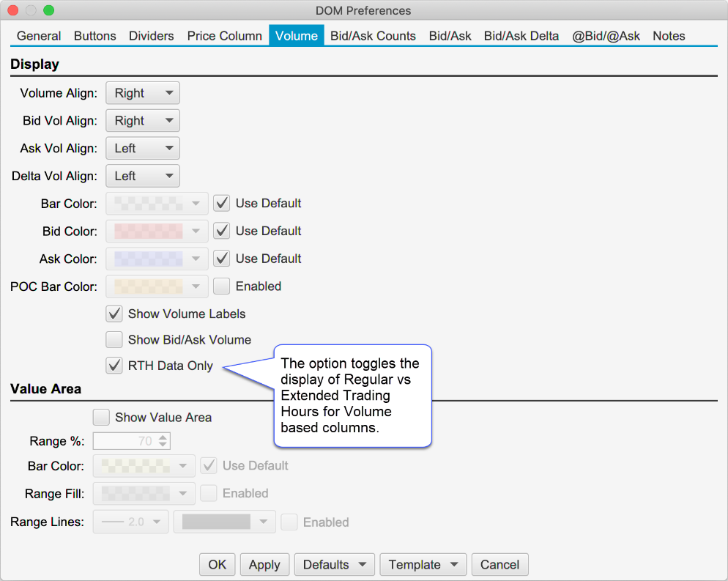Enable Show Value Area checkbox
This screenshot has height=581, width=728.
[101, 418]
